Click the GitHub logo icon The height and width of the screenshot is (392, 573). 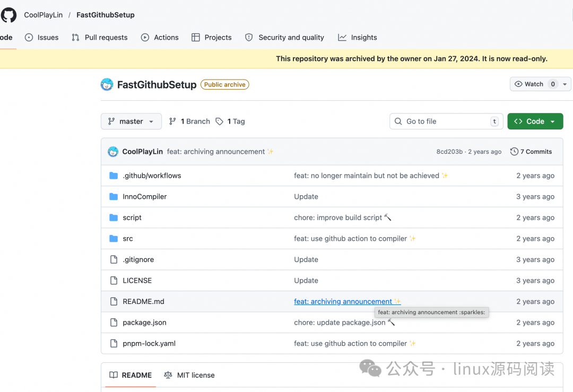[8, 15]
